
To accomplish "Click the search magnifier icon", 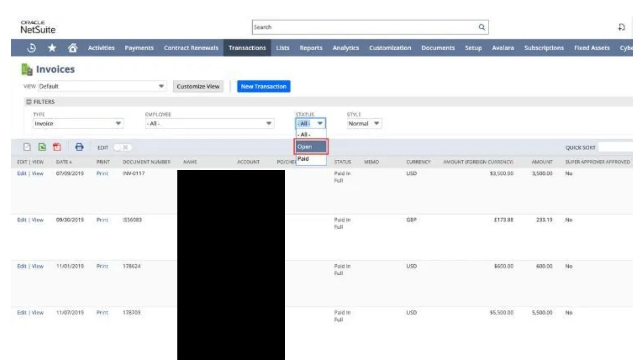I will (x=482, y=27).
